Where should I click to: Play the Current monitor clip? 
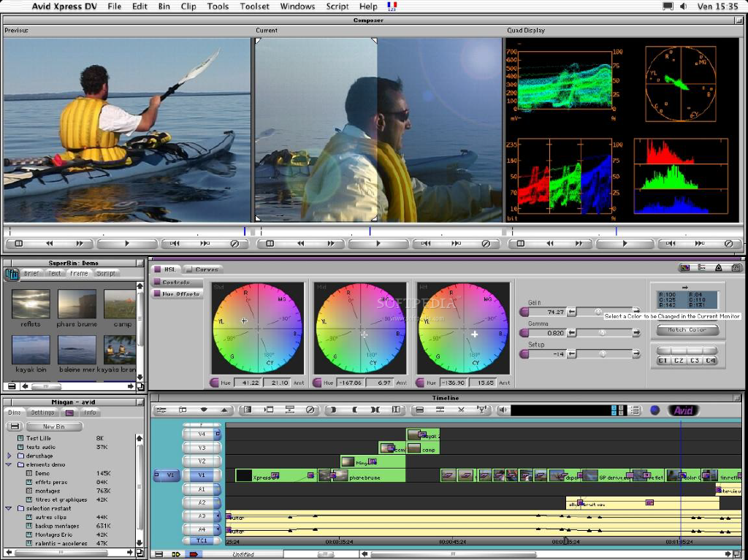tap(378, 244)
